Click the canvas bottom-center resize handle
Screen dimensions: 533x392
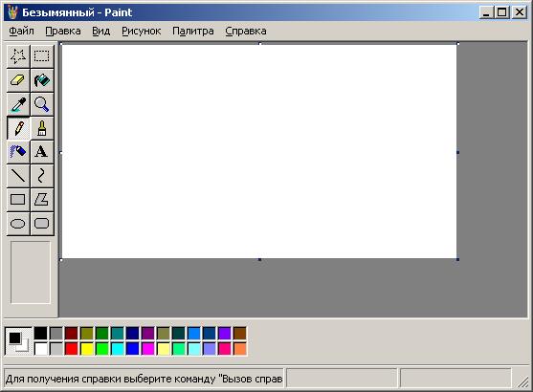pyautogui.click(x=259, y=259)
